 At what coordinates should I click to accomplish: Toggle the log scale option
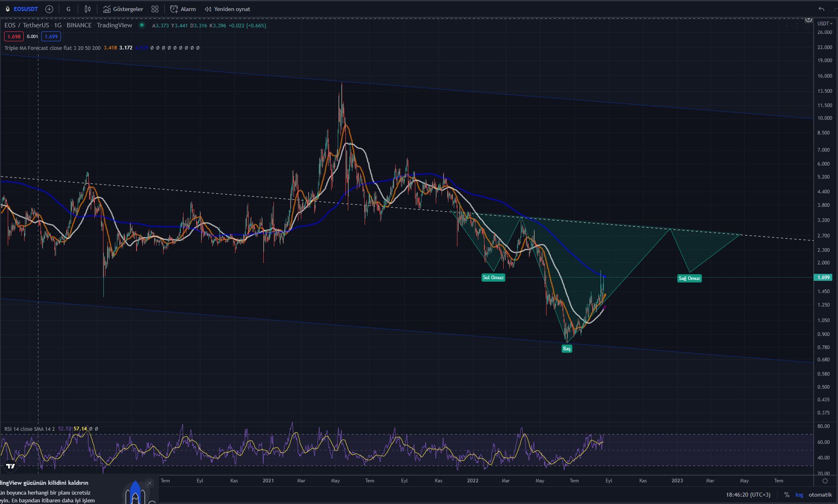coord(799,495)
